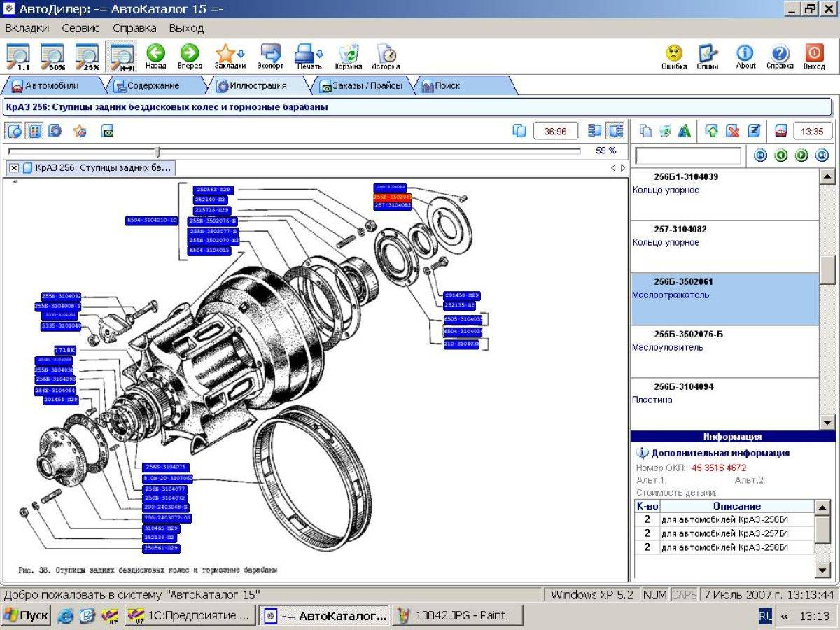This screenshot has height=630, width=840.
Task: Switch to the Поиск tab
Action: click(x=448, y=86)
